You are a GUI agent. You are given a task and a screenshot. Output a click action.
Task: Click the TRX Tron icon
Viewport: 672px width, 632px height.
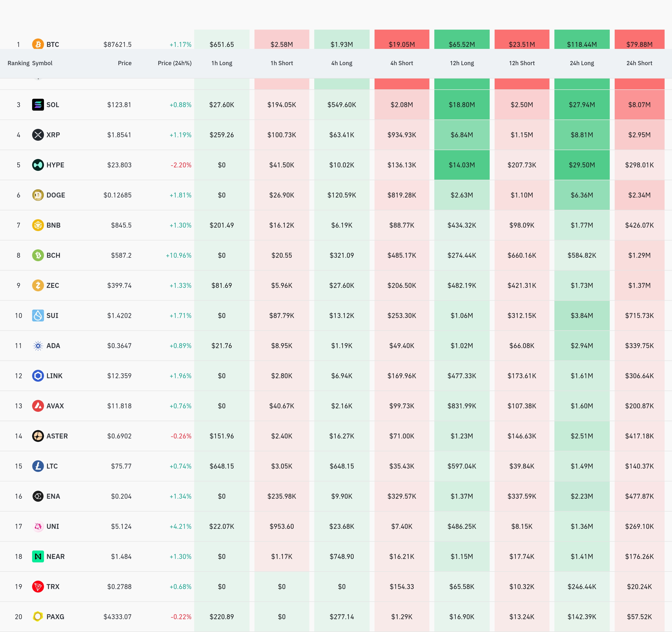click(38, 586)
